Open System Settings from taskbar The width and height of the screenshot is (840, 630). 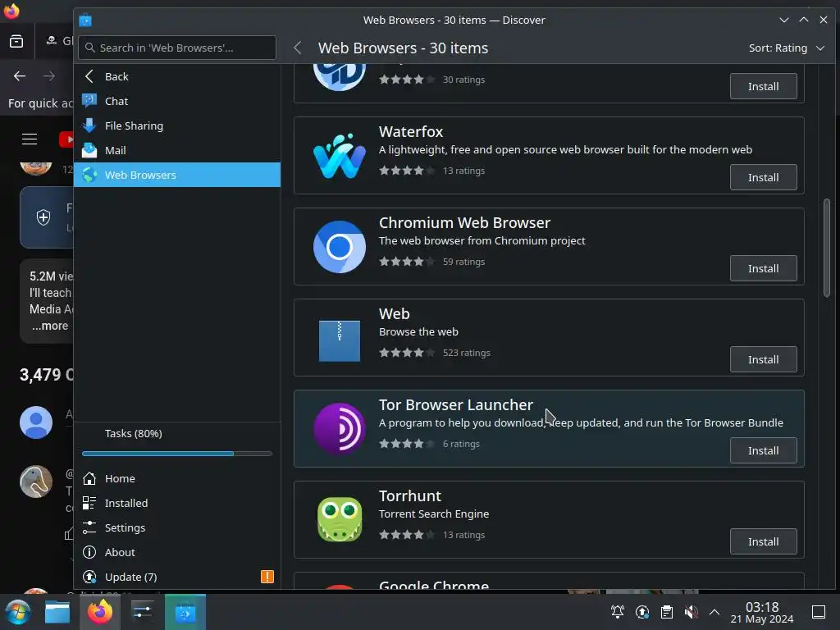[143, 612]
